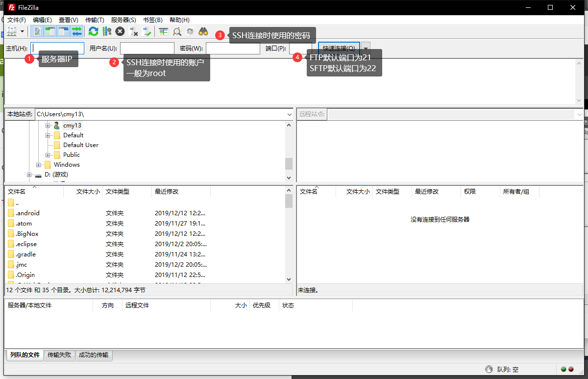Screen dimensions: 588x379
Task: Click the red activity LED indicator
Action: coord(571,369)
